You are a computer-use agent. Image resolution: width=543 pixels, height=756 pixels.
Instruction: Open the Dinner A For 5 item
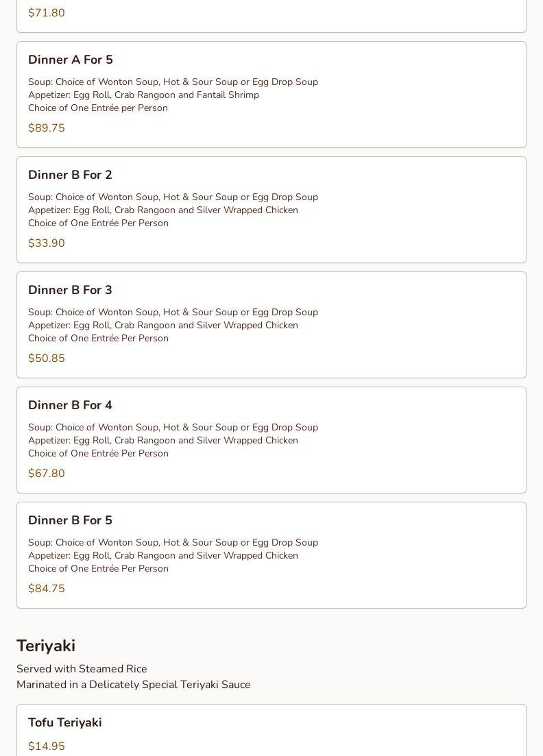click(x=70, y=60)
